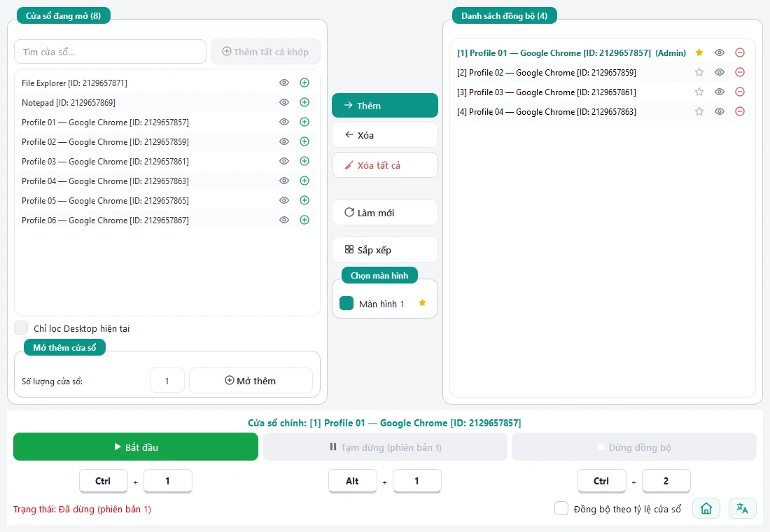Show Profile 05 window via eye icon
The image size is (770, 532).
point(284,200)
